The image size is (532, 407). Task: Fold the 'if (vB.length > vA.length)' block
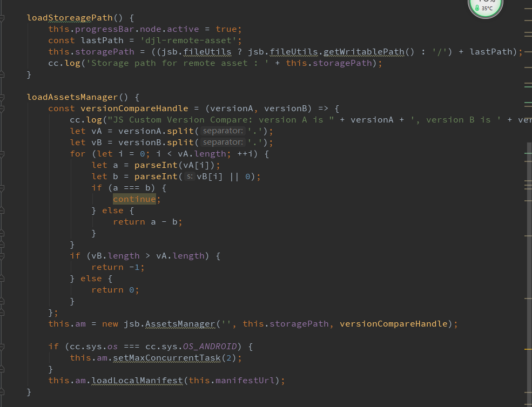[x=2, y=256]
